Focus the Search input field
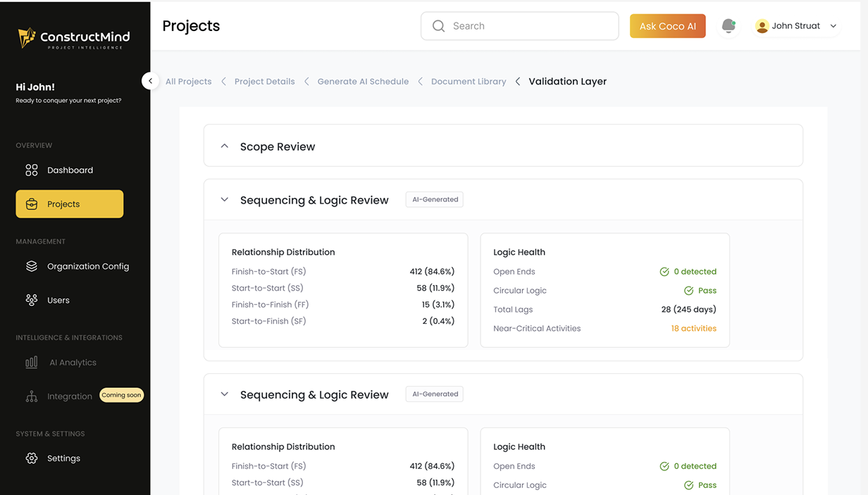This screenshot has width=868, height=495. [520, 26]
